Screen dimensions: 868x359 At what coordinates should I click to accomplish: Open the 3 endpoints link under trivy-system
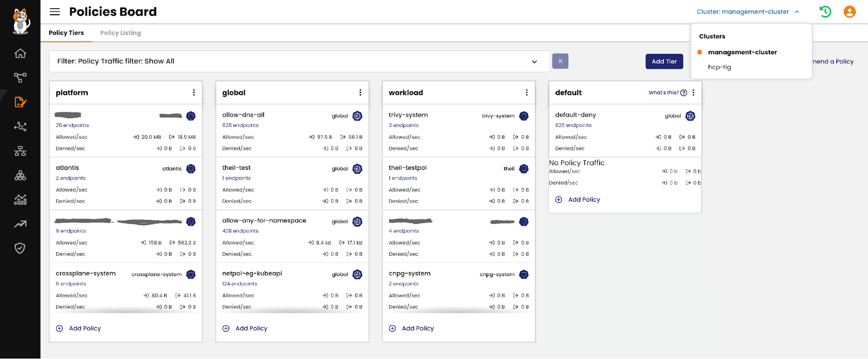tap(404, 125)
